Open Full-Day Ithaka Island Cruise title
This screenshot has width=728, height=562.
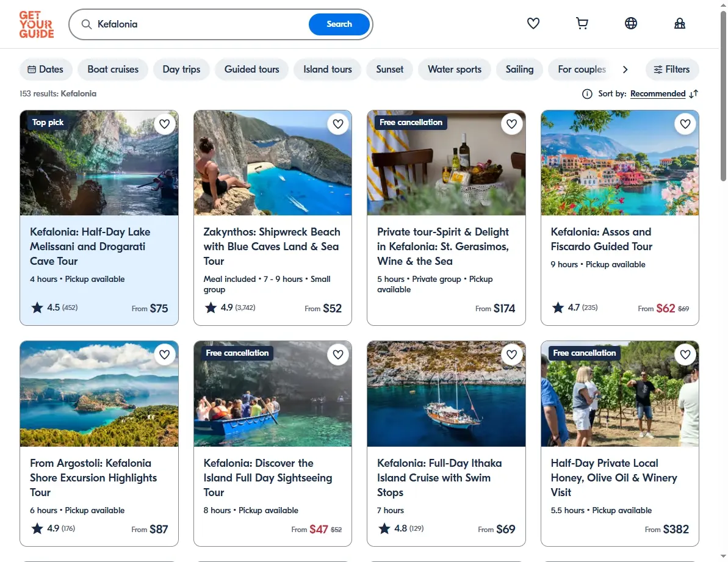(x=439, y=478)
